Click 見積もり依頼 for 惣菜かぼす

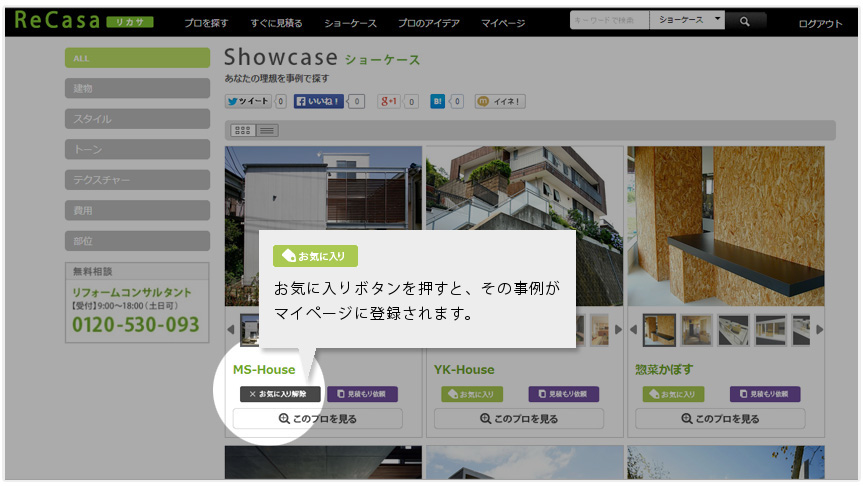point(765,394)
